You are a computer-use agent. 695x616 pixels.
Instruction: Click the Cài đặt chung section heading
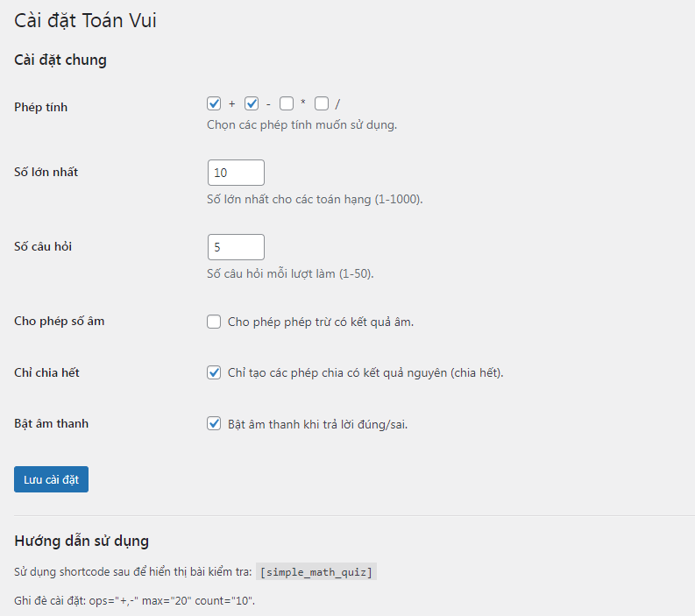click(x=60, y=60)
